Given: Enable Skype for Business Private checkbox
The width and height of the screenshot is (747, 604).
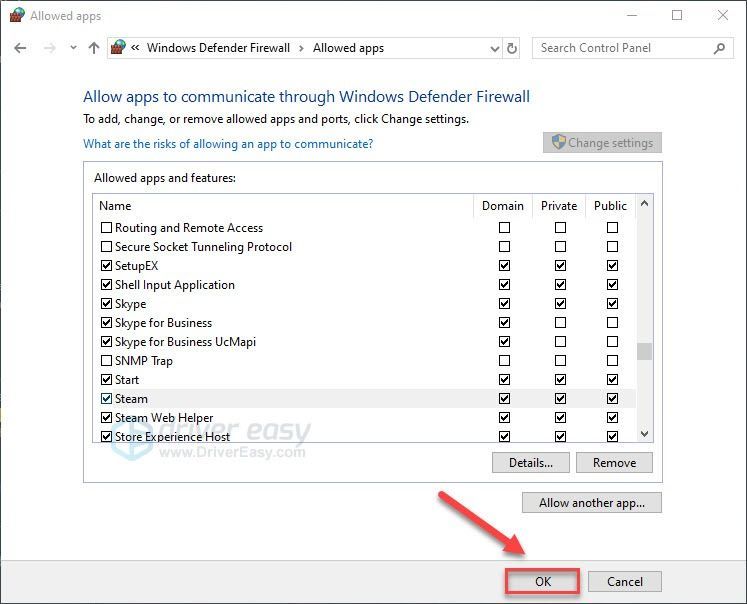Looking at the screenshot, I should 560,323.
